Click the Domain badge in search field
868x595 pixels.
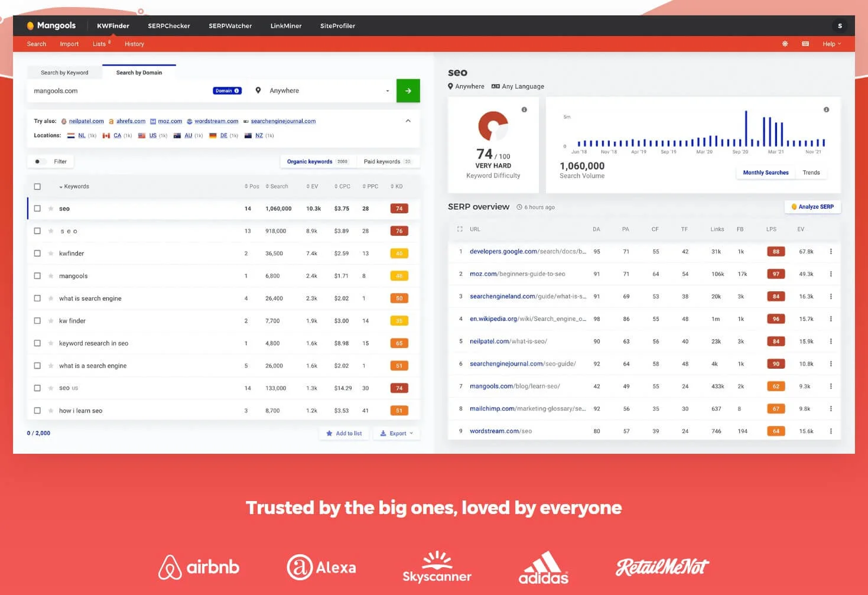coord(227,91)
